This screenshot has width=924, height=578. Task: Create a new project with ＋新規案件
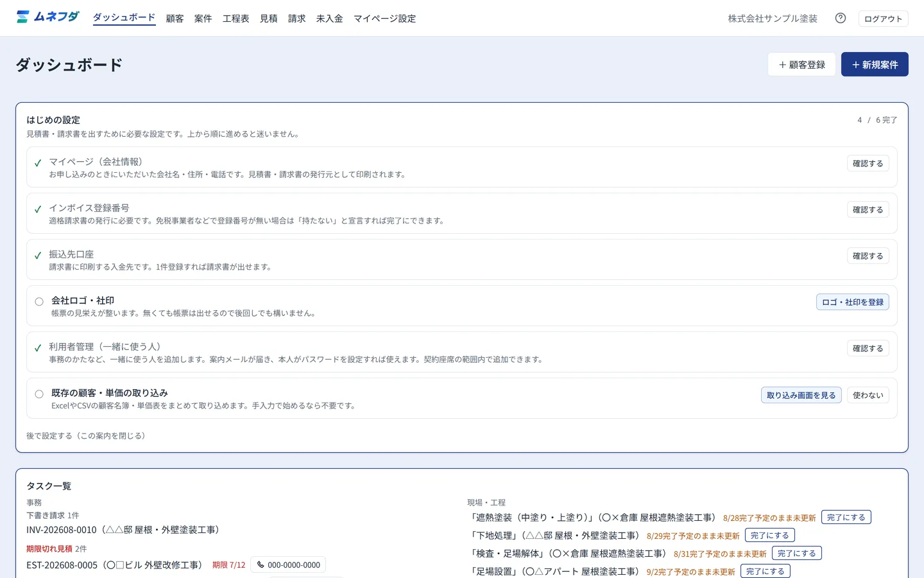(x=875, y=64)
